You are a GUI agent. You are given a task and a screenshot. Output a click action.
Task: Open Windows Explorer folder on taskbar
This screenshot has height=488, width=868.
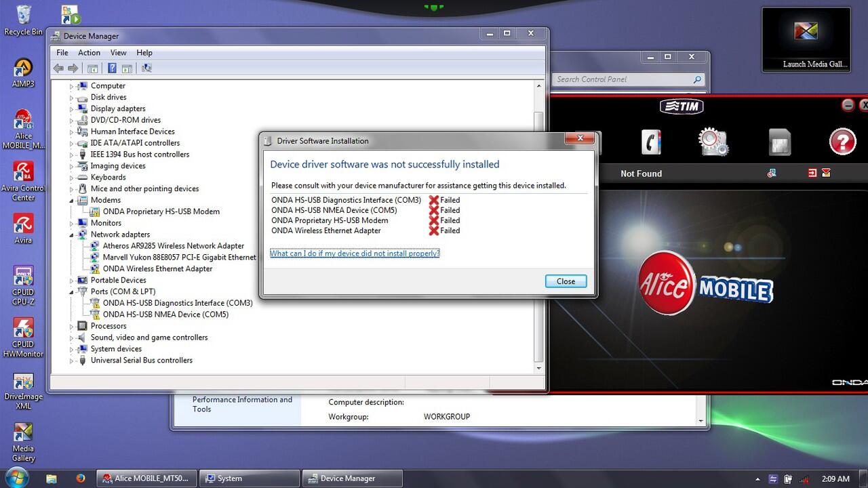(x=52, y=478)
